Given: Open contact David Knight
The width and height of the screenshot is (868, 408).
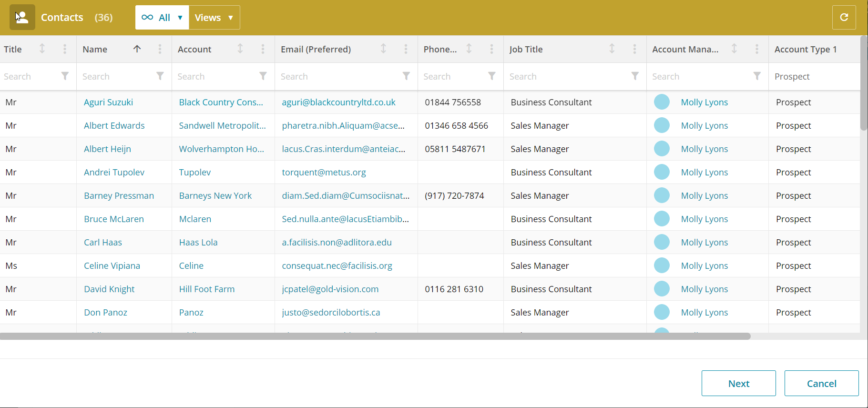Looking at the screenshot, I should (x=109, y=289).
